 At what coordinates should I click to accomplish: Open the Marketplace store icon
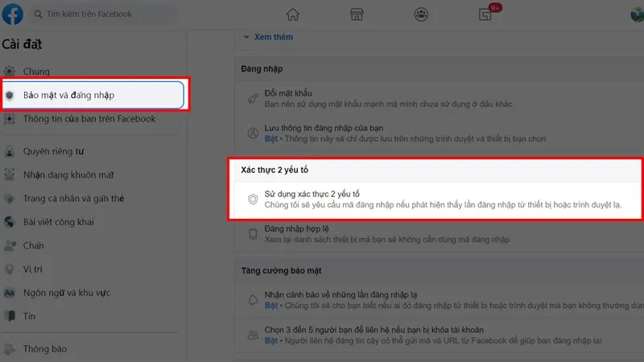(357, 14)
